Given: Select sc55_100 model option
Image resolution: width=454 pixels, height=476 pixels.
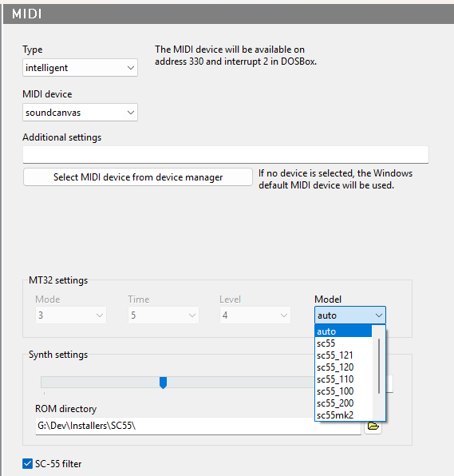Looking at the screenshot, I should (x=343, y=391).
